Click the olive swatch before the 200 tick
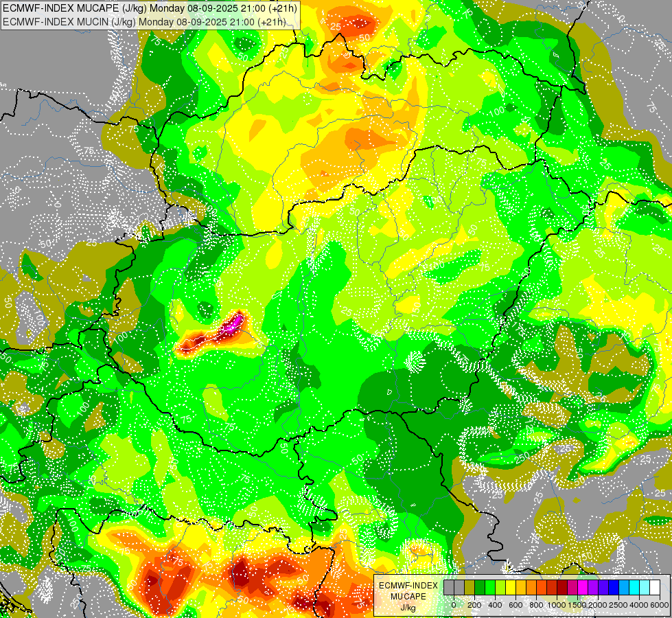This screenshot has height=618, width=672. pos(470,587)
